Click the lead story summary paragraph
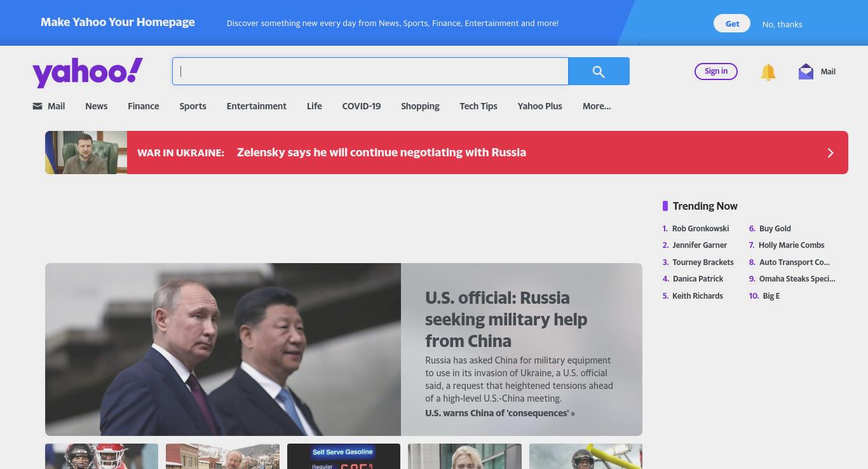This screenshot has height=469, width=868. [519, 379]
